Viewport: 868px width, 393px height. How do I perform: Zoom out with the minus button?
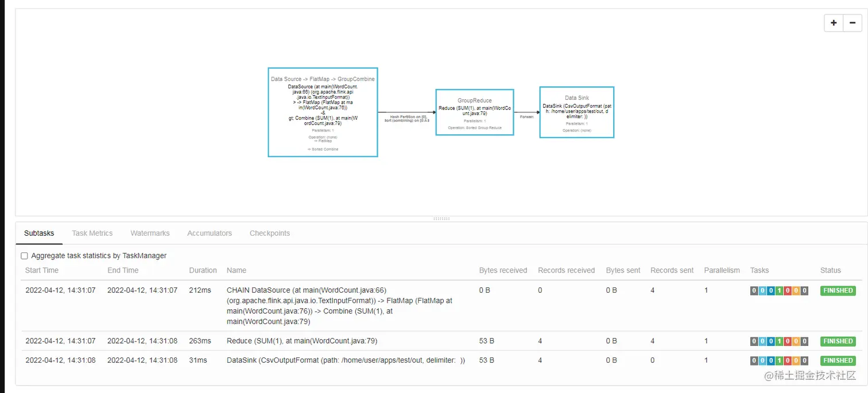[852, 23]
